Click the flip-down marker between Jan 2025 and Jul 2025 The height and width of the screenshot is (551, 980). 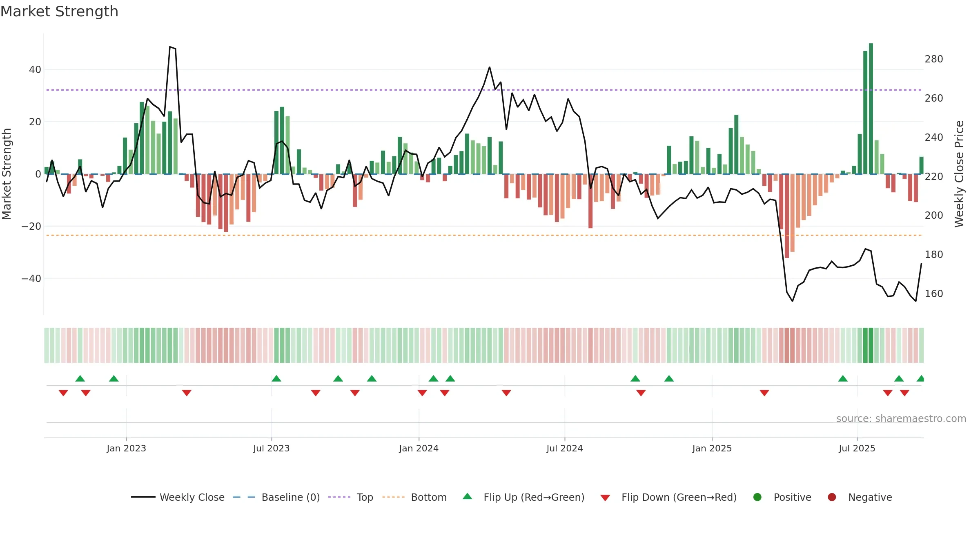coord(764,393)
